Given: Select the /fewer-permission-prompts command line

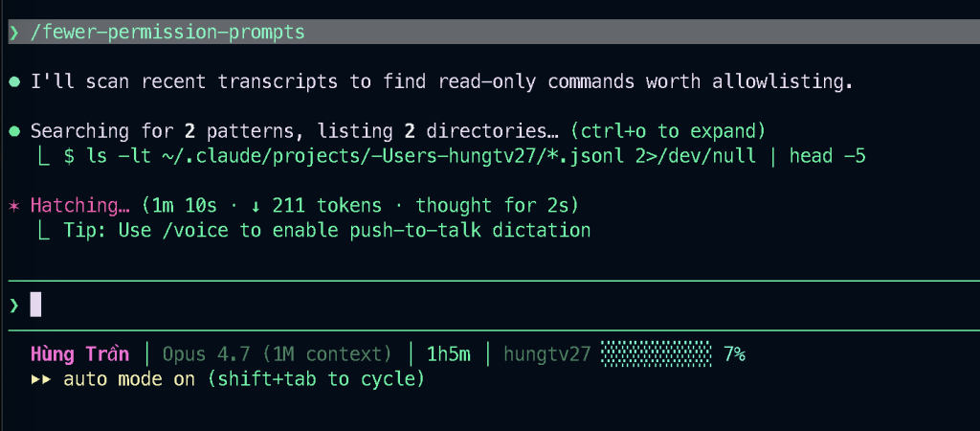Looking at the screenshot, I should (167, 33).
